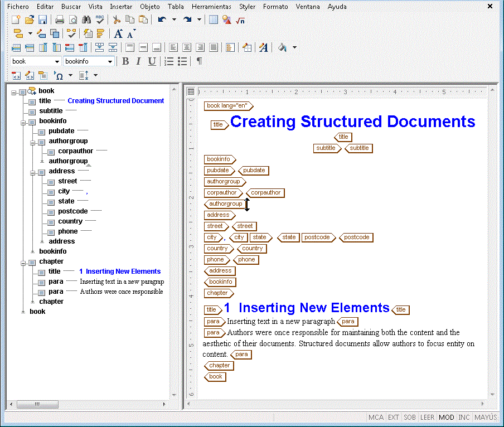This screenshot has height=427, width=504.
Task: Select the corpauthor node in the tree
Action: [75, 151]
